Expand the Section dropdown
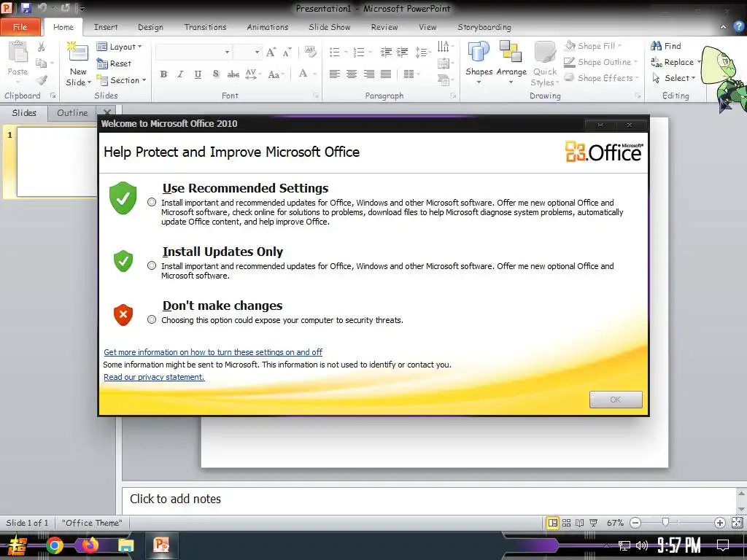Image resolution: width=747 pixels, height=560 pixels. point(121,80)
